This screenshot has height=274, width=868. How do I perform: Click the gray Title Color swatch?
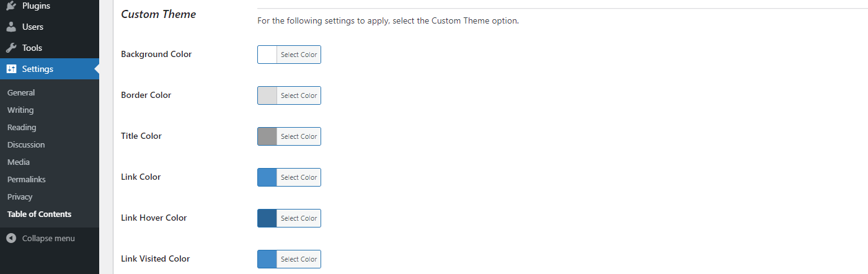(267, 136)
